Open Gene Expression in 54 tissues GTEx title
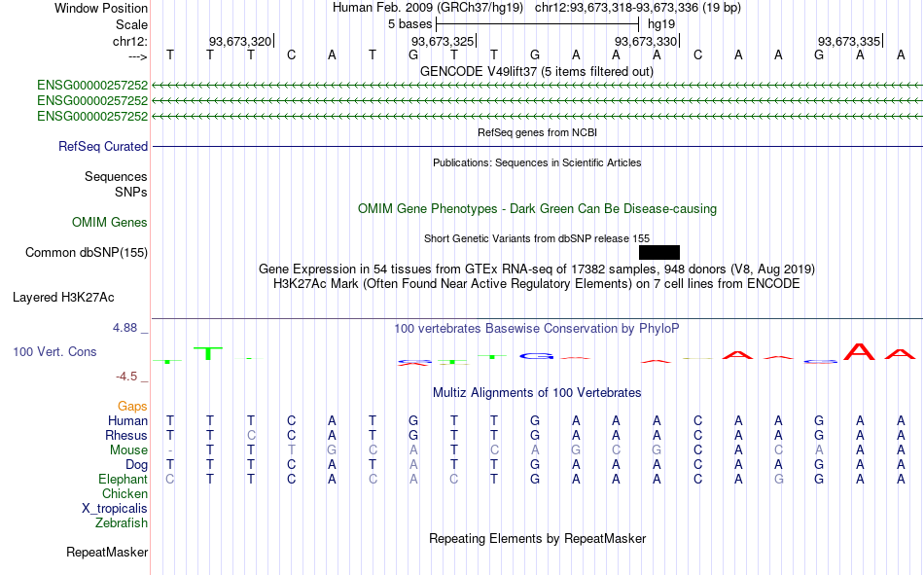 pos(537,269)
